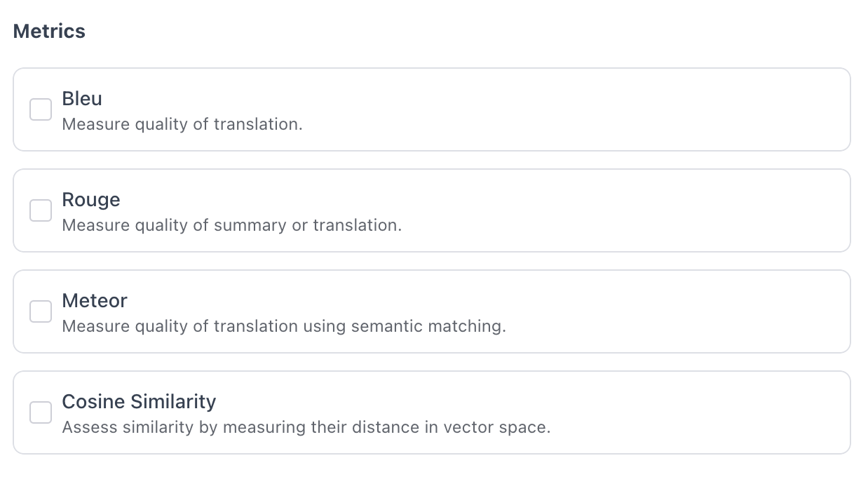The image size is (868, 484).
Task: Enable the Bleu metric checkbox
Action: click(x=40, y=109)
